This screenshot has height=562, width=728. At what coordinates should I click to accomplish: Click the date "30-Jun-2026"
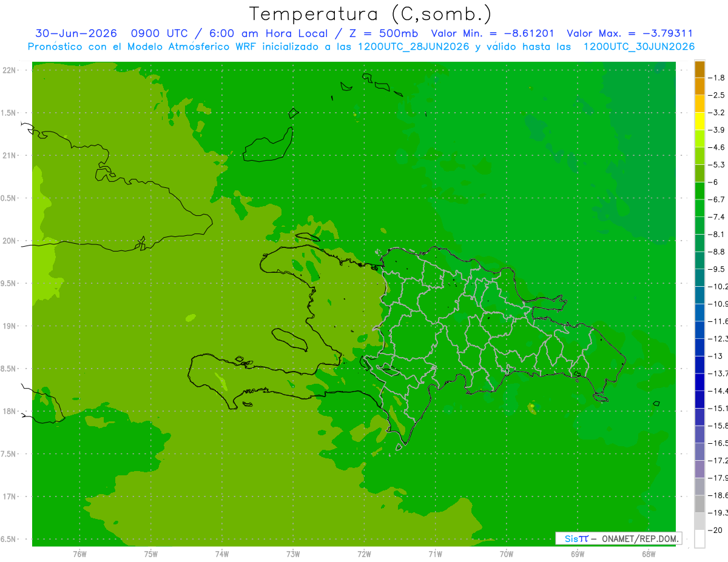[x=76, y=33]
